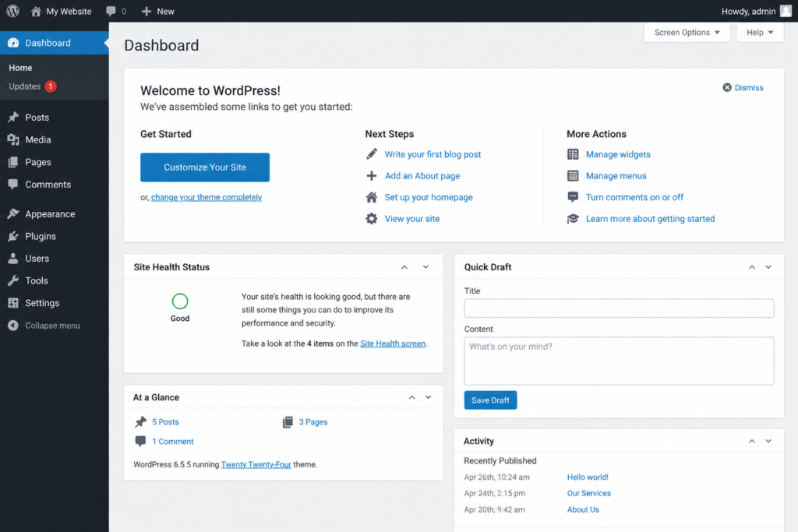The height and width of the screenshot is (532, 798).
Task: Open the comments bubble icon in admin bar
Action: click(111, 11)
